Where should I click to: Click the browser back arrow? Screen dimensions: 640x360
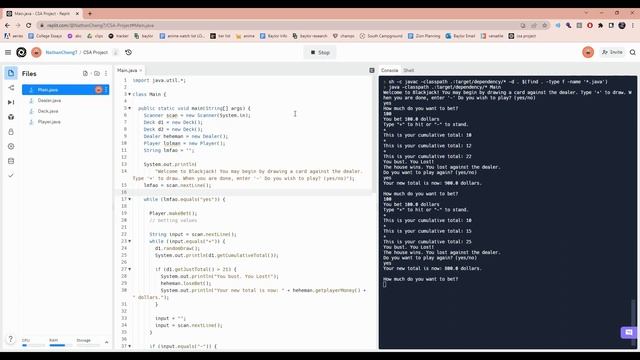[7, 25]
